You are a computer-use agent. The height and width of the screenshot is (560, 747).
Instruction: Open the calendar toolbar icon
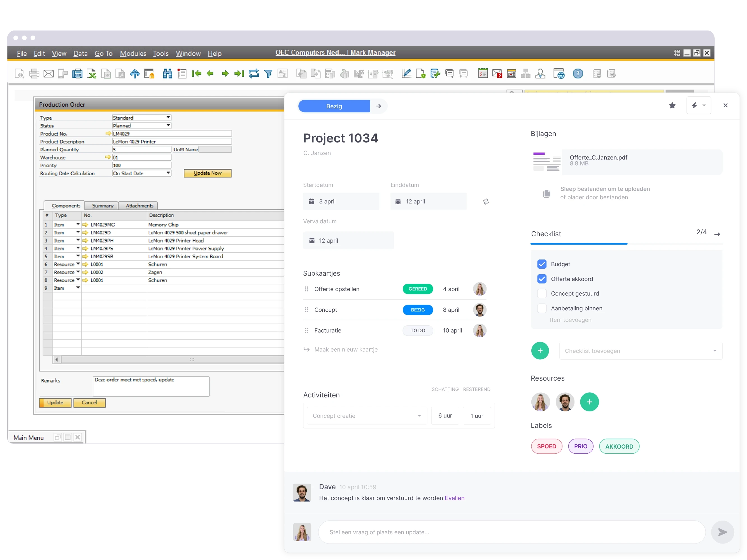[x=511, y=74]
